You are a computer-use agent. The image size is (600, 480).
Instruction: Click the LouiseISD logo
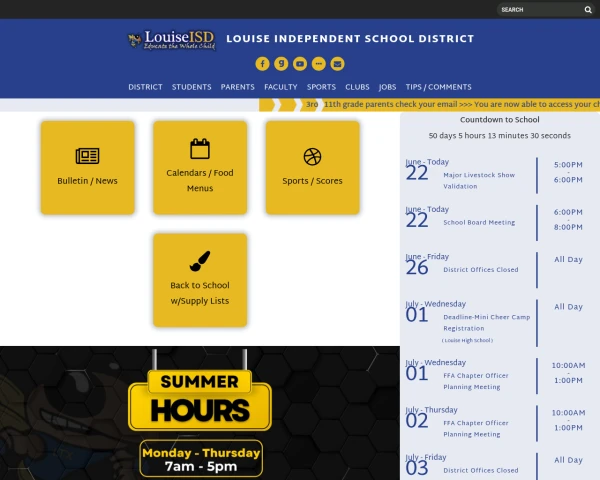click(172, 40)
